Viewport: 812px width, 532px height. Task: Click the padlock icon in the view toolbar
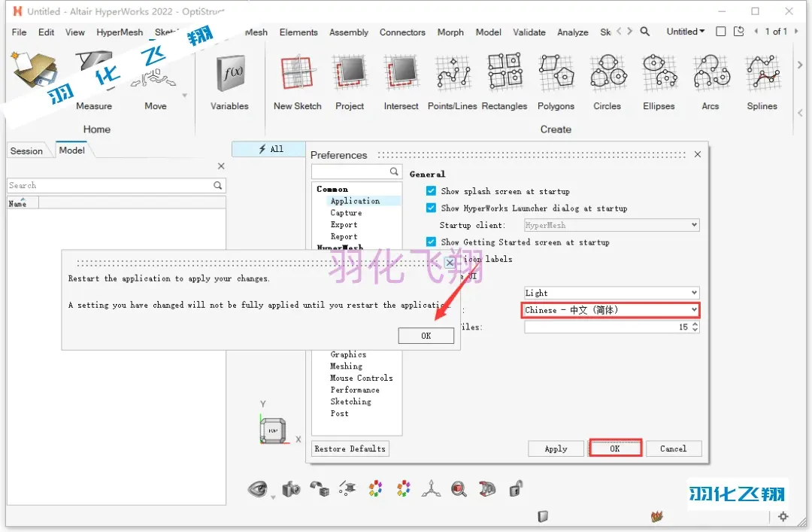515,488
